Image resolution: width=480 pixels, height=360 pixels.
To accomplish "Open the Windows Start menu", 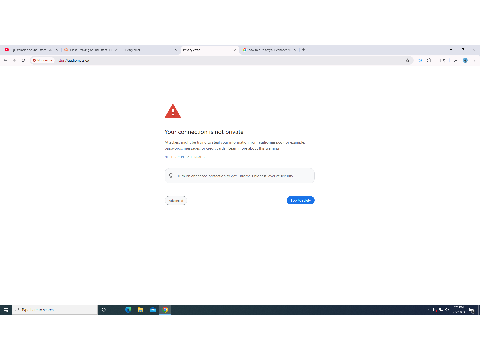I will coord(6,310).
